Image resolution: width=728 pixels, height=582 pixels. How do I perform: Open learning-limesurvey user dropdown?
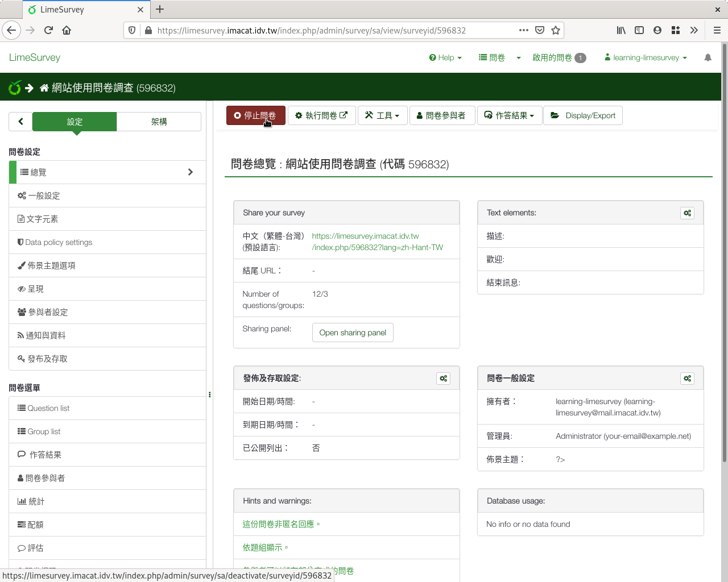point(646,57)
